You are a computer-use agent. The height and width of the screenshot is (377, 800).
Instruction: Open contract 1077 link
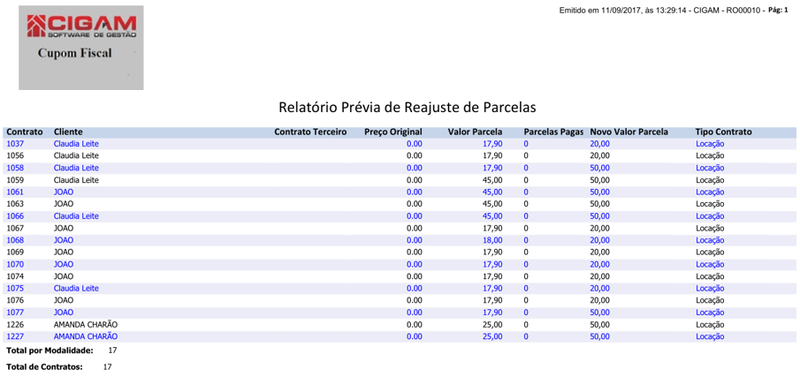click(15, 312)
